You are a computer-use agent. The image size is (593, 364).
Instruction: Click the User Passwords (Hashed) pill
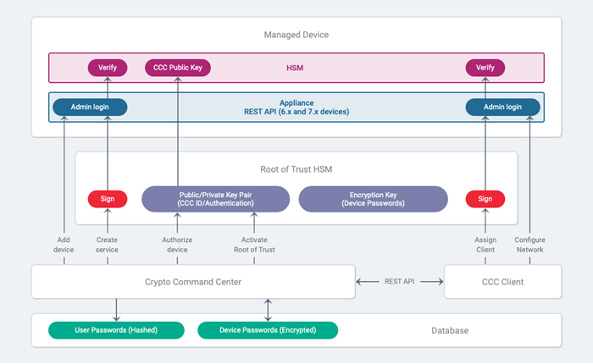click(115, 330)
